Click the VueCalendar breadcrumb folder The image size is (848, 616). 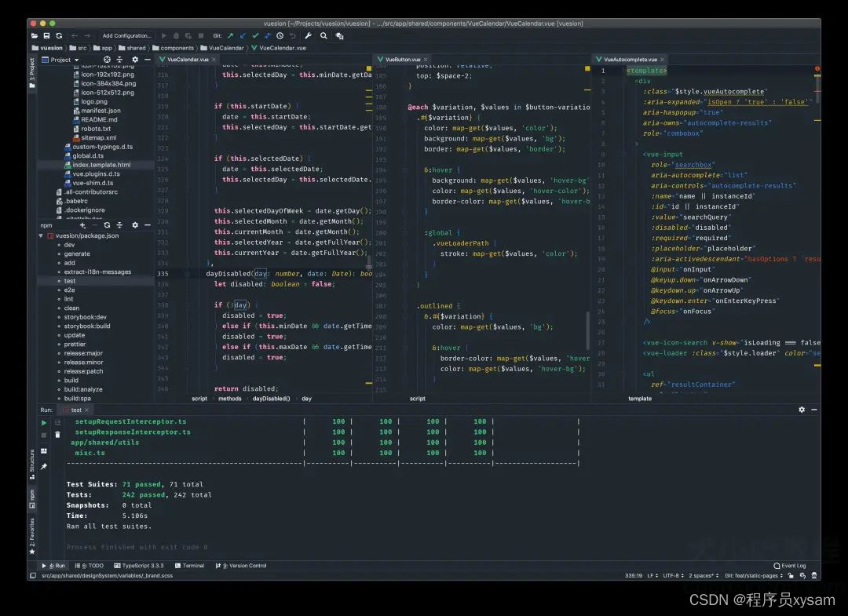tap(222, 48)
